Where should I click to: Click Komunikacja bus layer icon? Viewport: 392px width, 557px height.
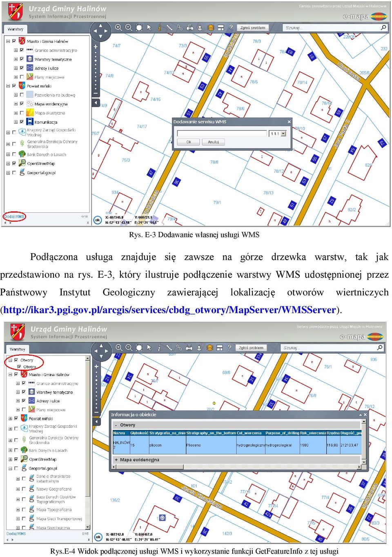(x=30, y=121)
